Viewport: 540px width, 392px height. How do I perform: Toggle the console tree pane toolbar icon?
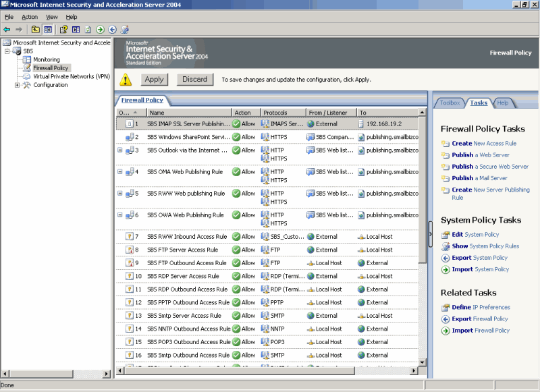coord(48,30)
